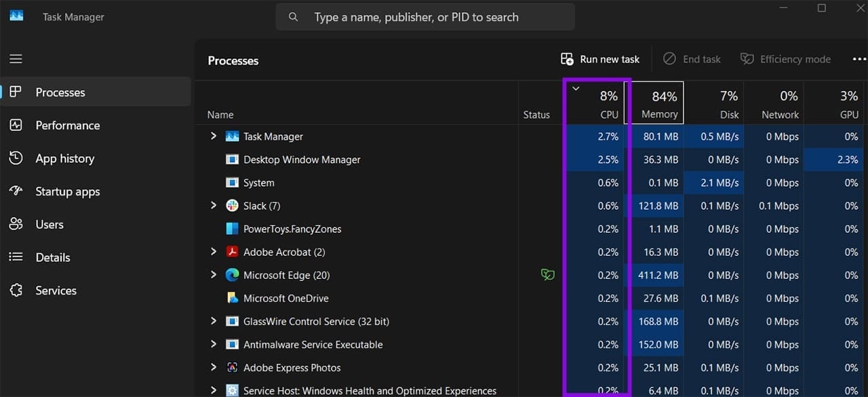Expand the Adobe Express Photos group
The width and height of the screenshot is (868, 397).
click(x=214, y=366)
